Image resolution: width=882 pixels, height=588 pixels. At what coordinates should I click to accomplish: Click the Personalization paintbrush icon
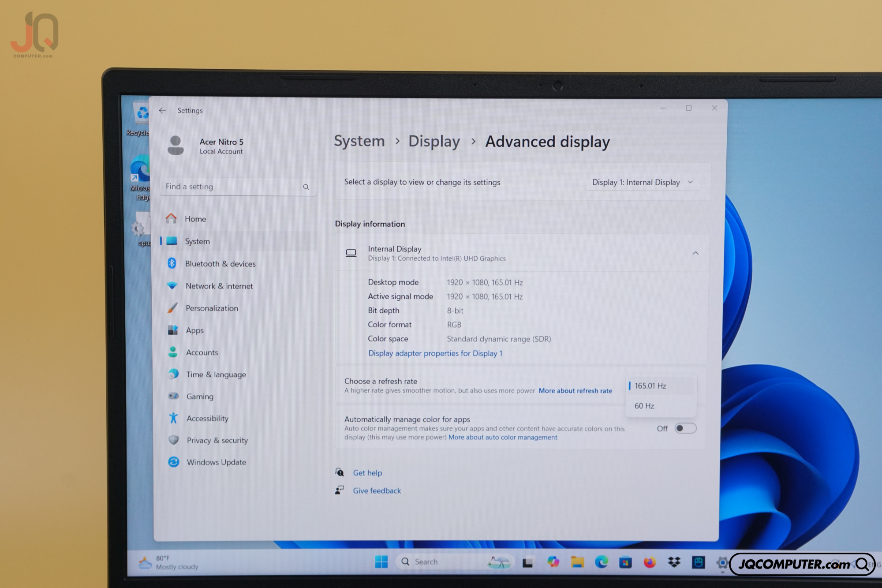[172, 308]
